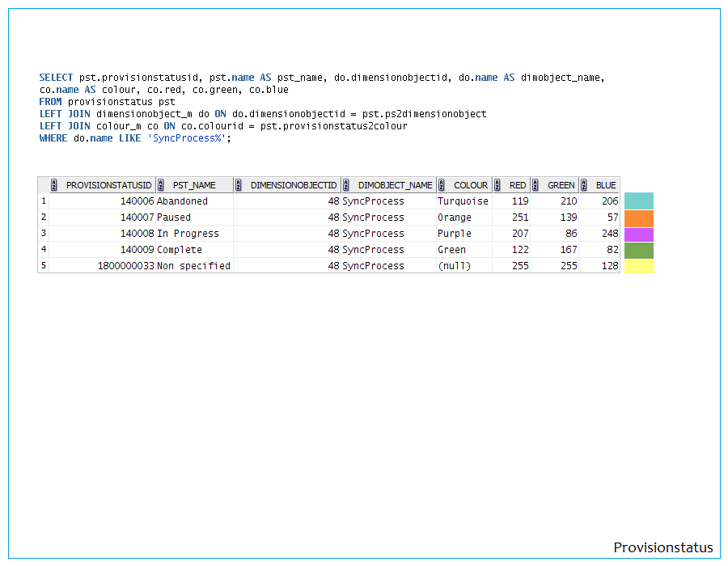Click the 'Abandoned' status name cell
Image resolution: width=728 pixels, height=566 pixels.
[x=182, y=201]
